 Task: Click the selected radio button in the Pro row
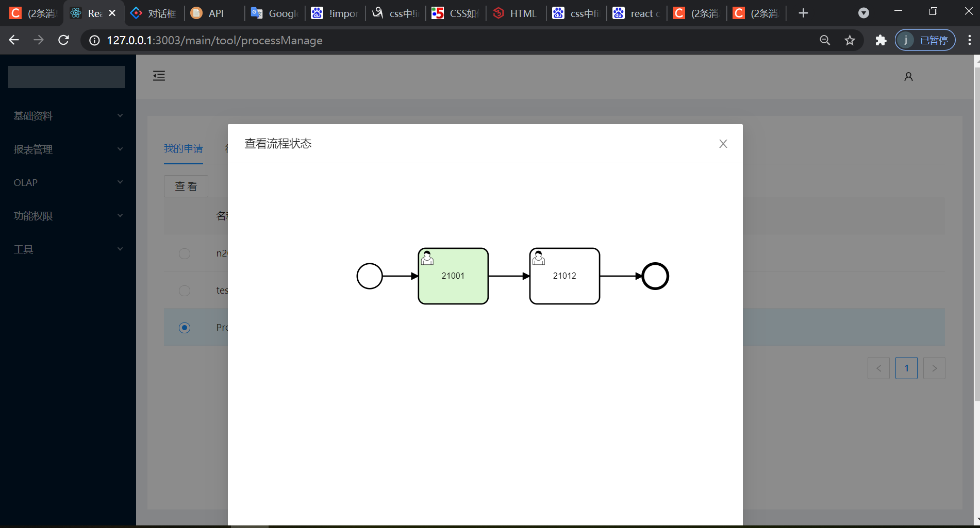tap(184, 327)
